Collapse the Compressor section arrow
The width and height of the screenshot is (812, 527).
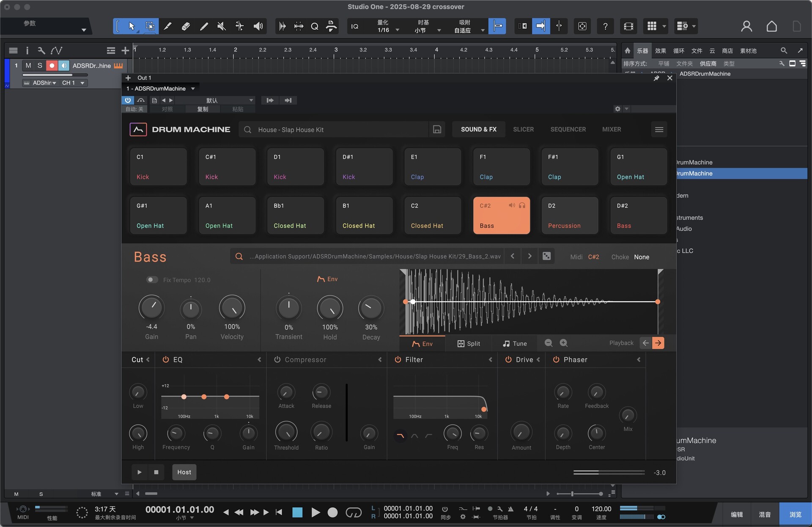380,359
